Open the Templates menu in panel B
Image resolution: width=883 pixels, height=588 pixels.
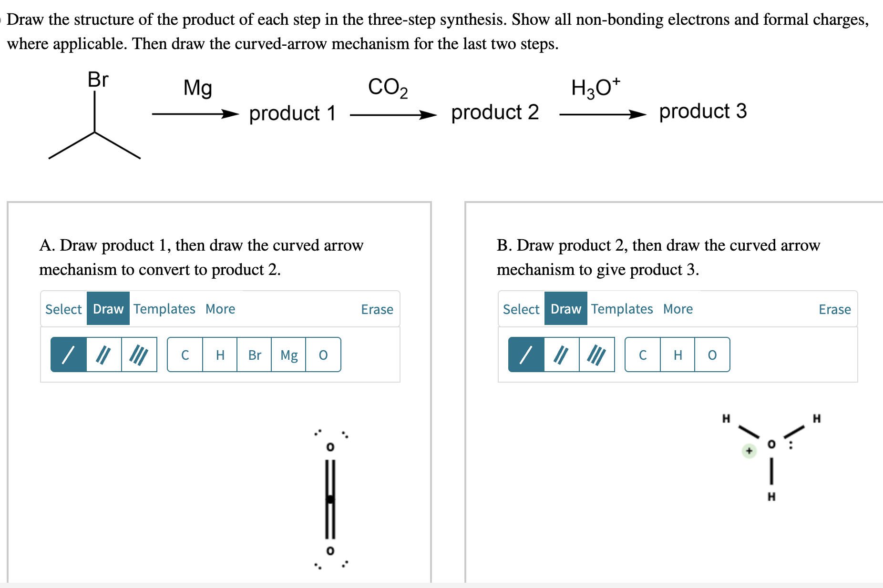[x=622, y=309]
